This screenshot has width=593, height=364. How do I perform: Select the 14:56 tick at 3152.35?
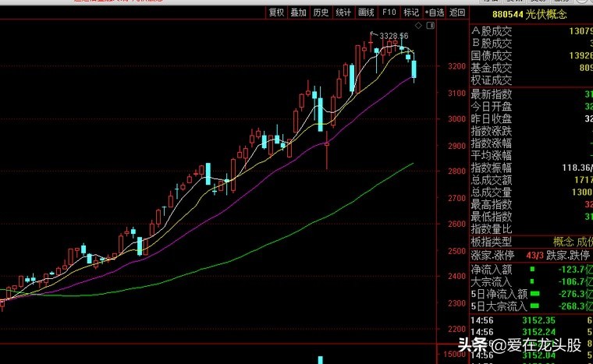pos(531,320)
